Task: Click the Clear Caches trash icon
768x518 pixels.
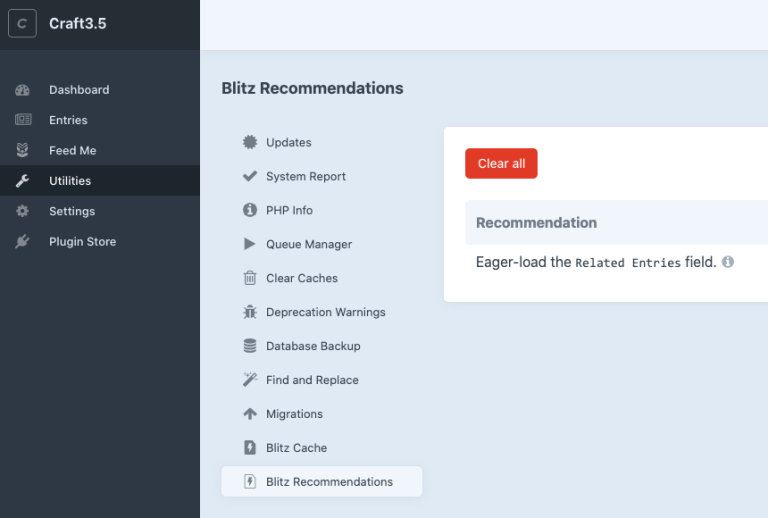Action: click(250, 278)
